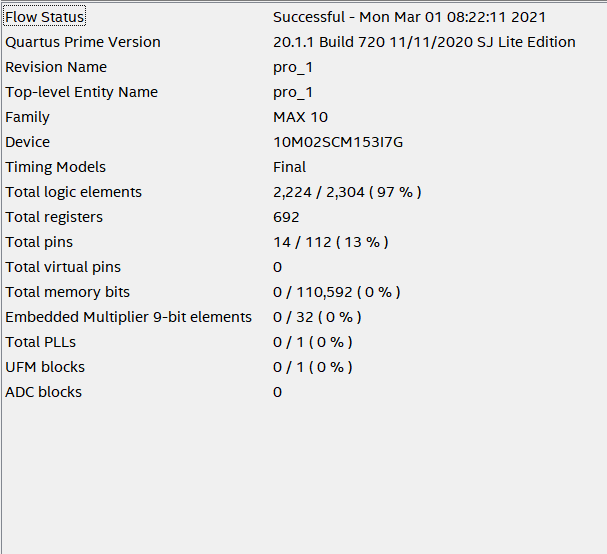Click the 14 / 112 pins value
This screenshot has height=554, width=607.
pyautogui.click(x=330, y=242)
